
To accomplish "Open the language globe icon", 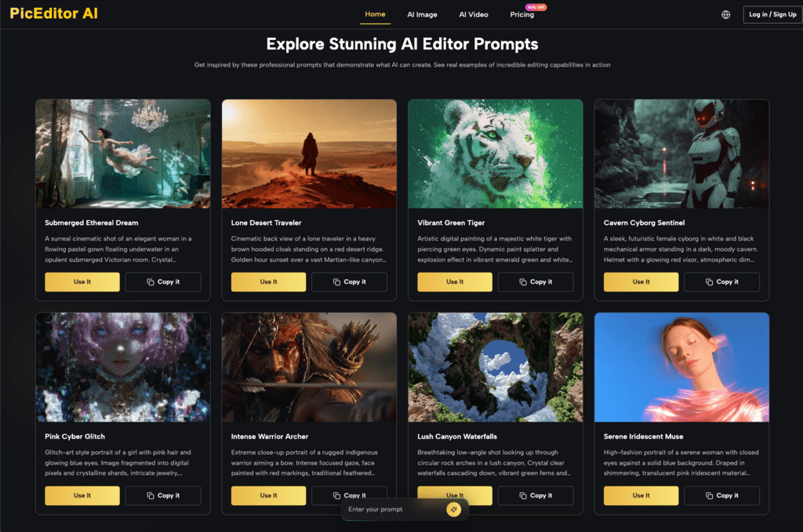I will click(x=725, y=15).
